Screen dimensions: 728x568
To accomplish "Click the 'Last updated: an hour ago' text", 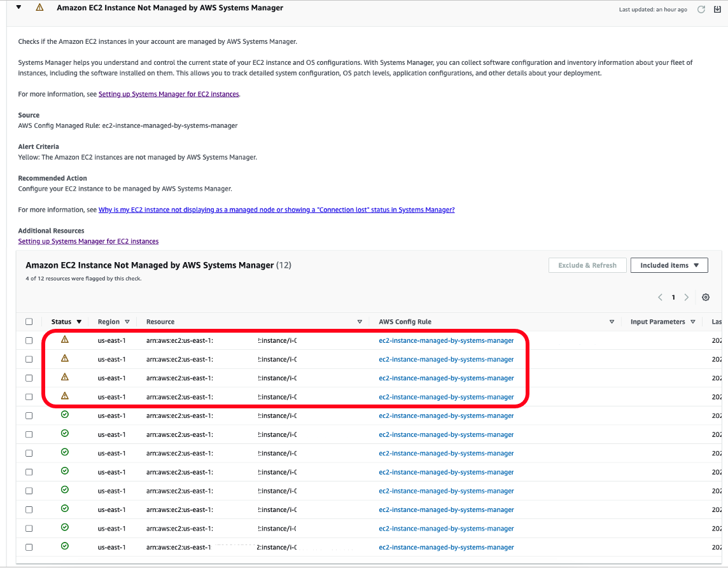I will (653, 10).
